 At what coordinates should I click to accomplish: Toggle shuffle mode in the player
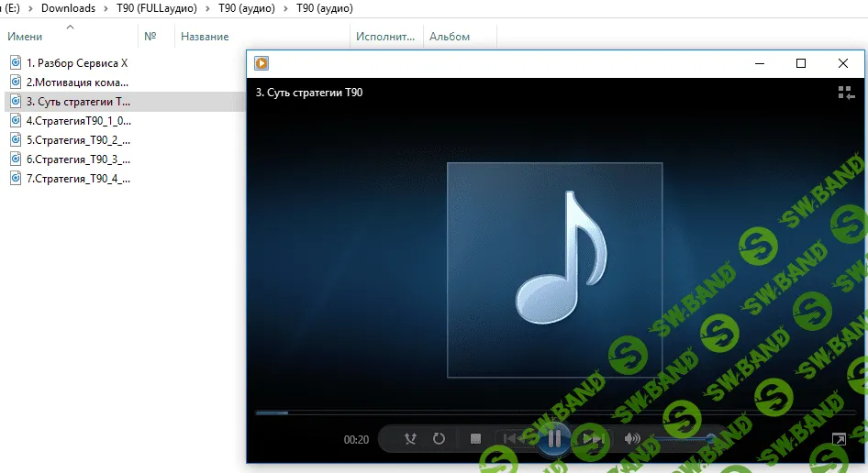click(410, 439)
